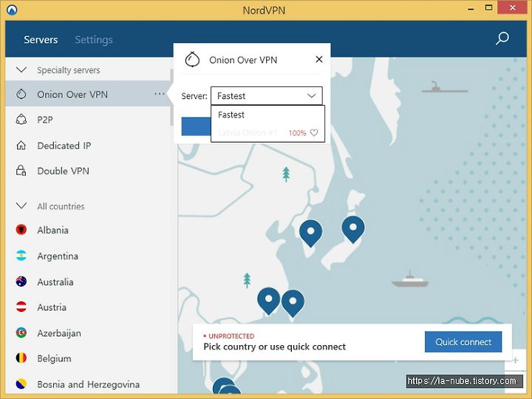Viewport: 532px width, 399px height.
Task: Zoom in the map with plus button
Action: [x=516, y=360]
